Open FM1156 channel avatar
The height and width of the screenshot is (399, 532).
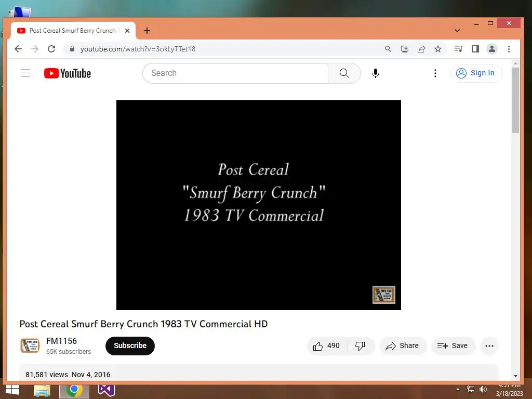[30, 345]
